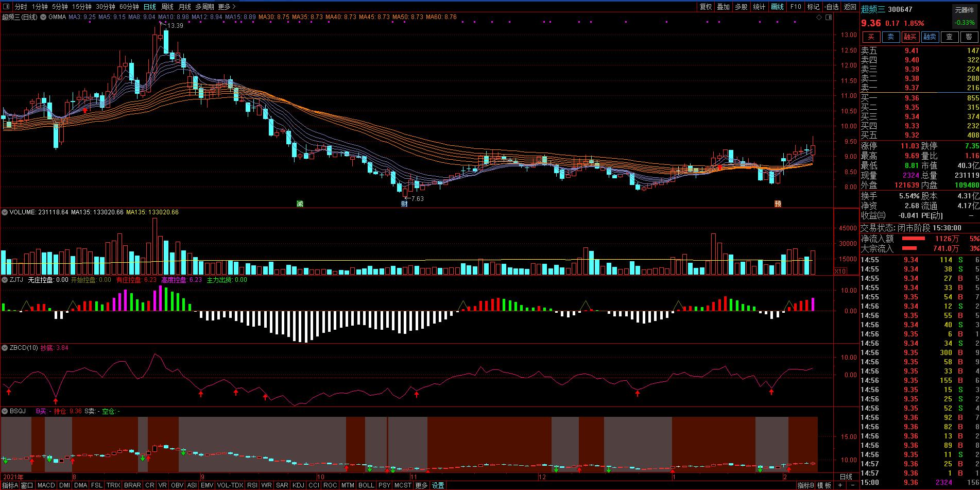This screenshot has width=980, height=490.
Task: Toggle the side panel icon beside the diamond
Action: click(829, 17)
